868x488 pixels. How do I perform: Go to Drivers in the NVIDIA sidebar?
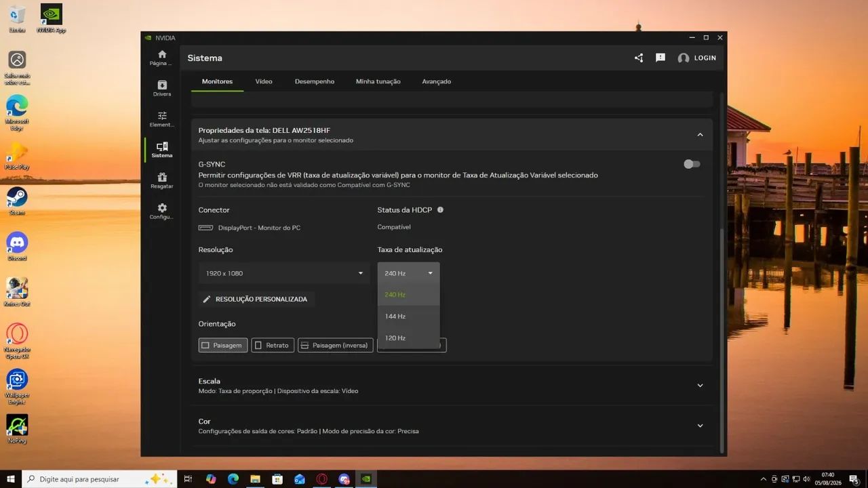[x=161, y=88]
